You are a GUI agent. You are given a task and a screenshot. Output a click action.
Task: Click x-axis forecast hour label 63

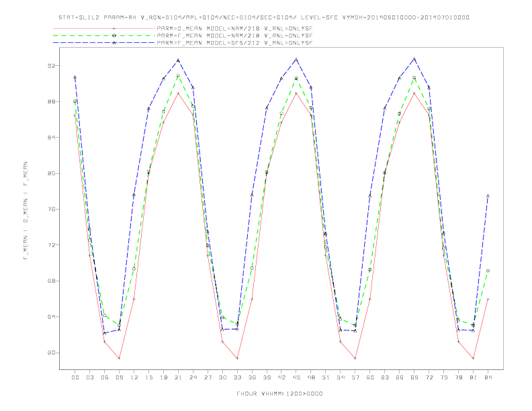pos(385,377)
